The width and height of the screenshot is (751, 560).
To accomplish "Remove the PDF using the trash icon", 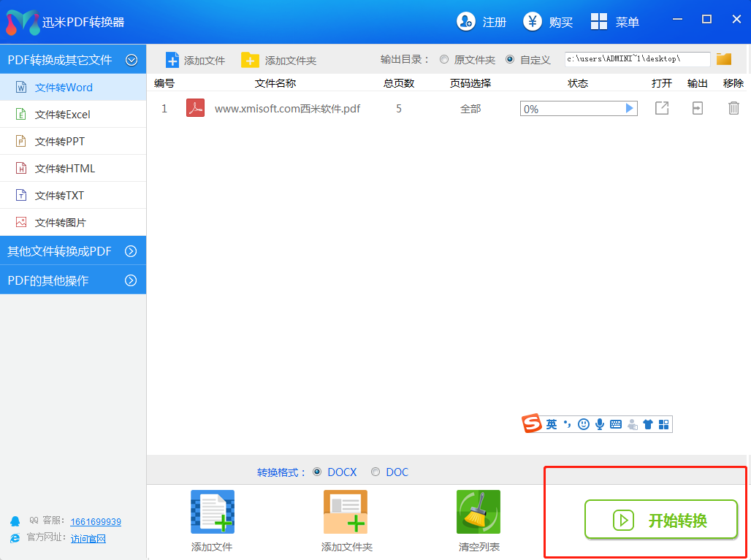I will 733,109.
